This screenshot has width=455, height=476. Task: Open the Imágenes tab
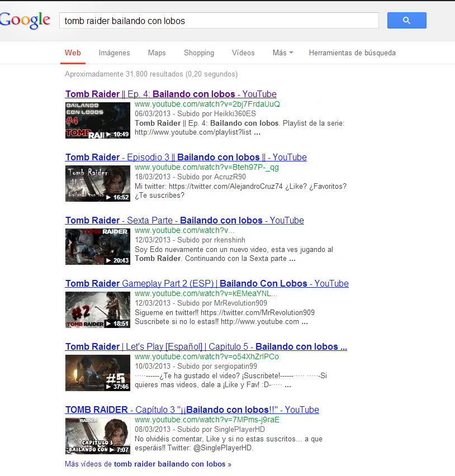[114, 53]
